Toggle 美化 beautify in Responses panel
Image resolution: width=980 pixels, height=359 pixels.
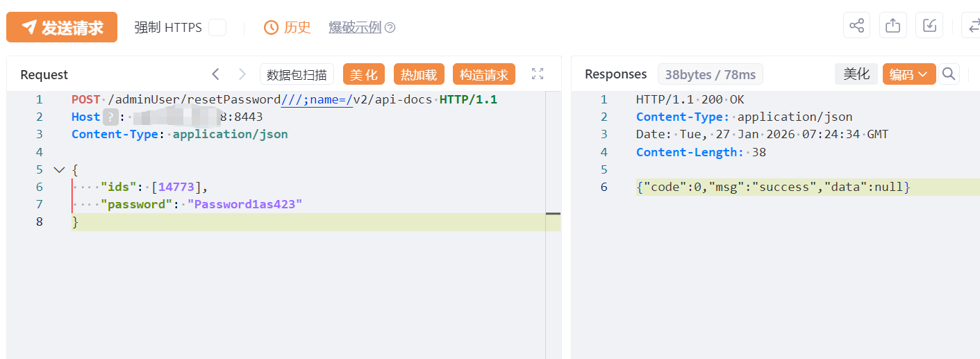click(856, 74)
